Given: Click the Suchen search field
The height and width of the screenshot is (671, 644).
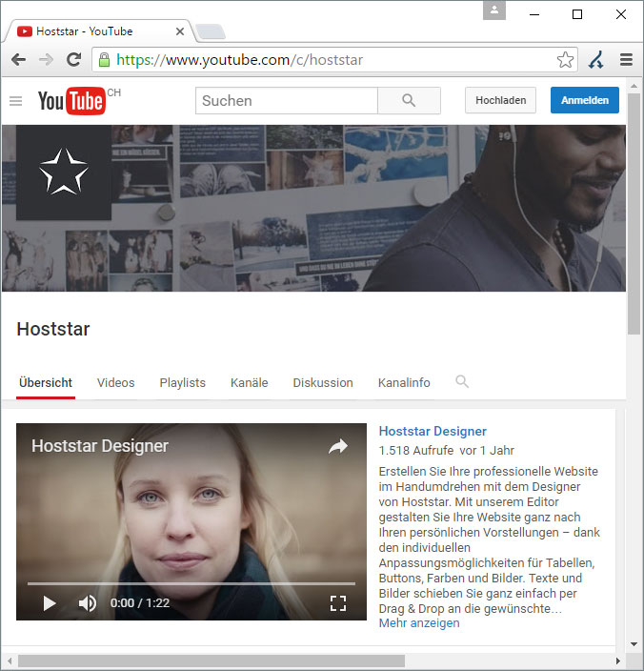Looking at the screenshot, I should [287, 101].
